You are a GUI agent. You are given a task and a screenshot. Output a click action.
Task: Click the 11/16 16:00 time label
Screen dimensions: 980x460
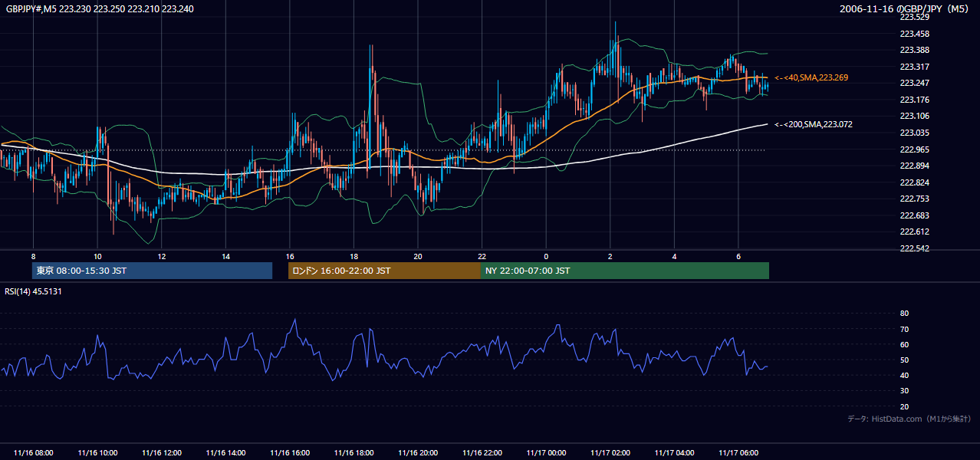[x=290, y=453]
